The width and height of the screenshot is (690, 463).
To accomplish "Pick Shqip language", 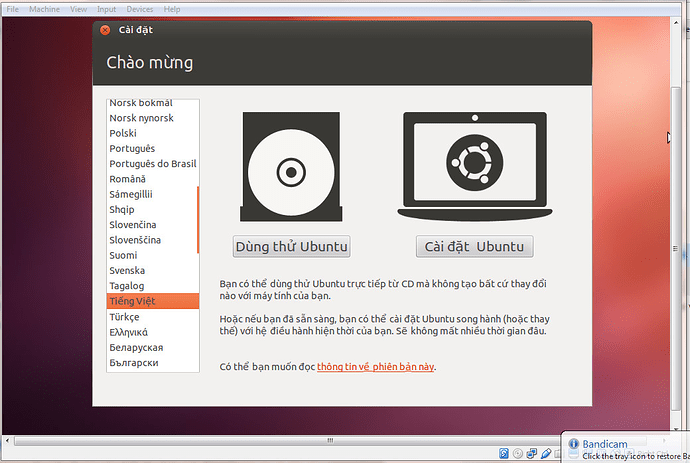I will pyautogui.click(x=152, y=209).
